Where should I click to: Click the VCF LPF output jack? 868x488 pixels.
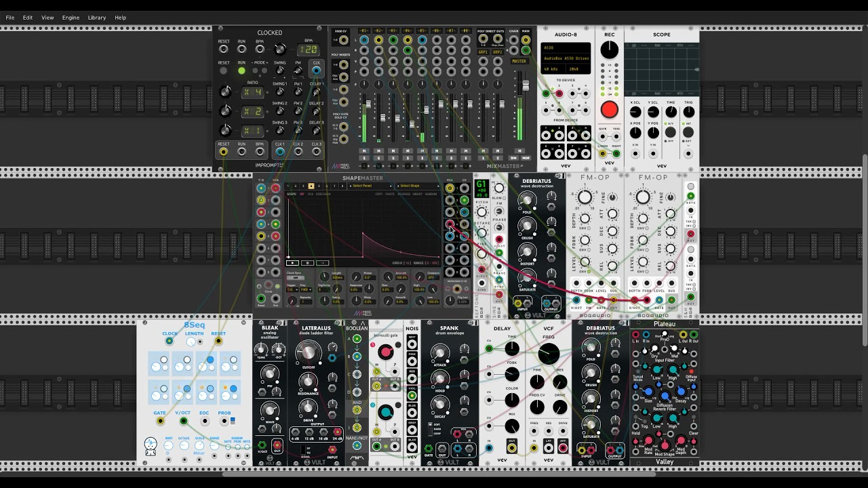coord(549,448)
